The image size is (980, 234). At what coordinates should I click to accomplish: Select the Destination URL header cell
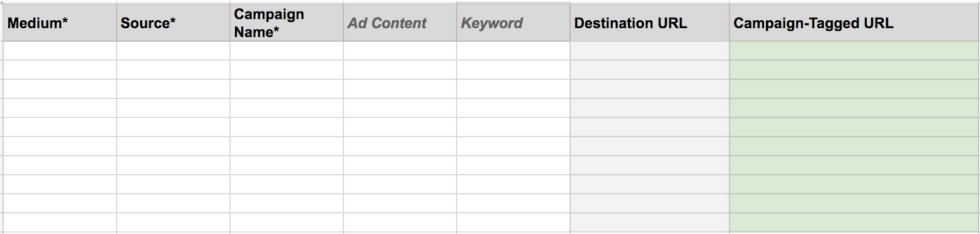click(650, 22)
